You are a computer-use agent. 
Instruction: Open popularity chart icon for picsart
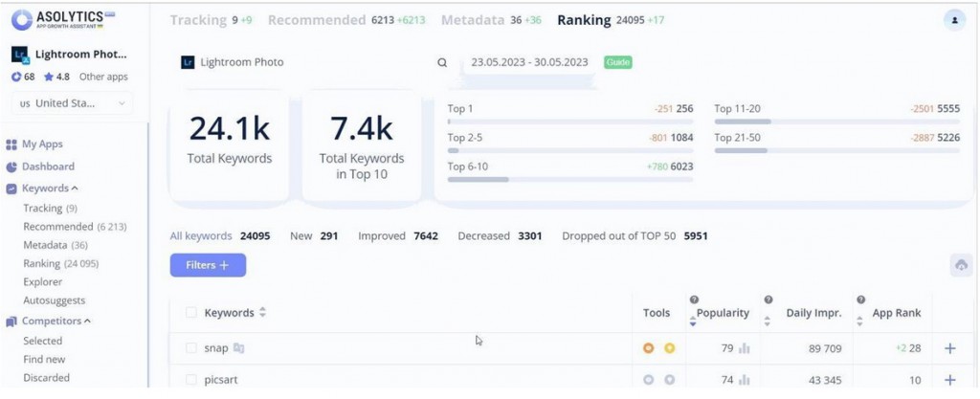click(x=744, y=380)
